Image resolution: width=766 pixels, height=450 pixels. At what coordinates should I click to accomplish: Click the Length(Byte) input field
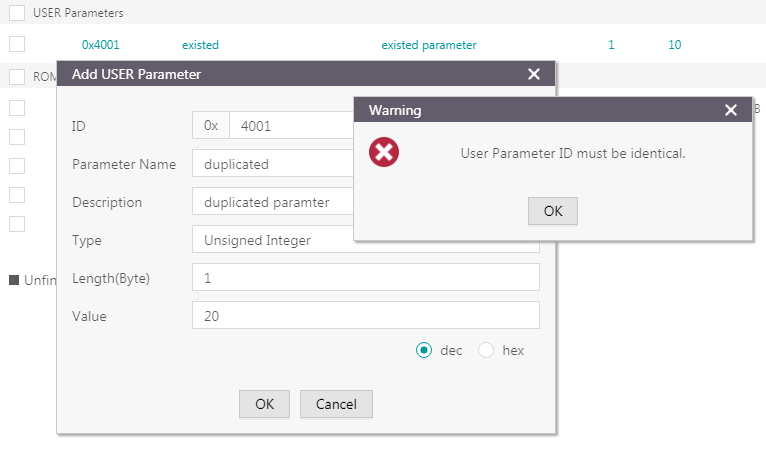[x=365, y=278]
